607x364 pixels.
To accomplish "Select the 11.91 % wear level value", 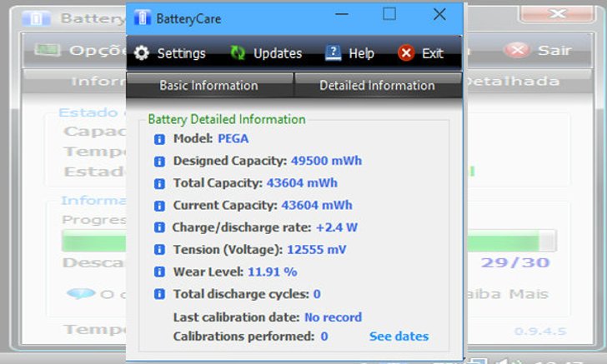I will click(x=272, y=272).
